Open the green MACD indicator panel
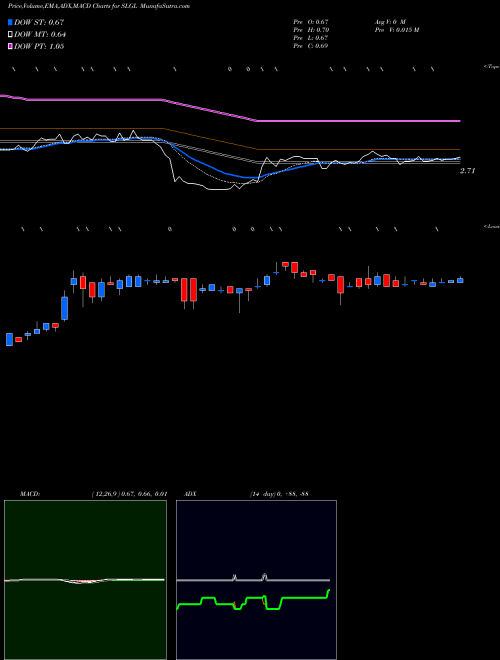The image size is (500, 660). pos(85,580)
